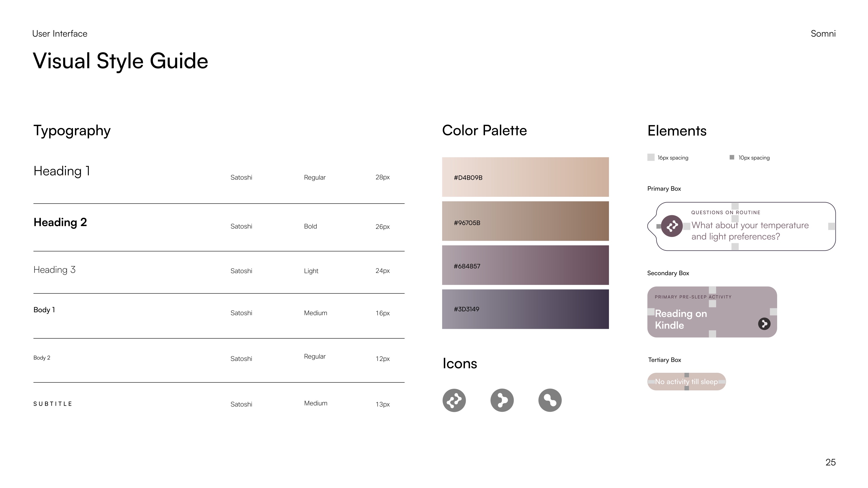
Task: Click the Heading 2 sample text
Action: pos(60,222)
